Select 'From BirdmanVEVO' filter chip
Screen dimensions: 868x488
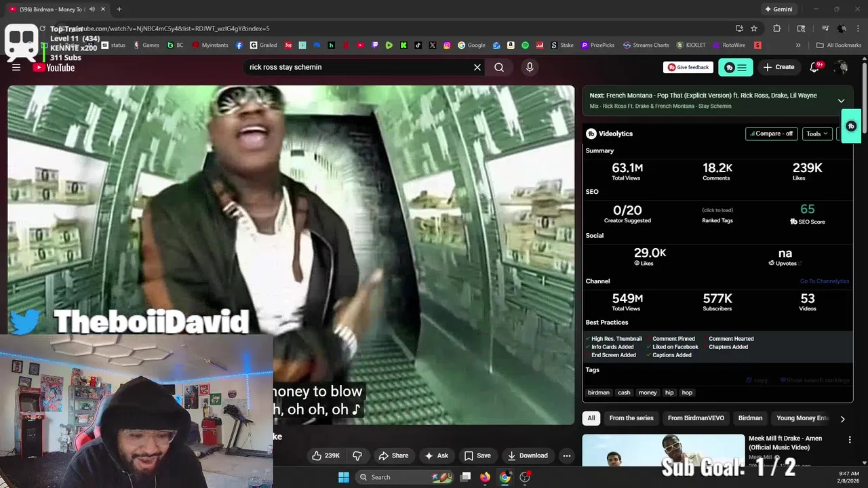(696, 418)
